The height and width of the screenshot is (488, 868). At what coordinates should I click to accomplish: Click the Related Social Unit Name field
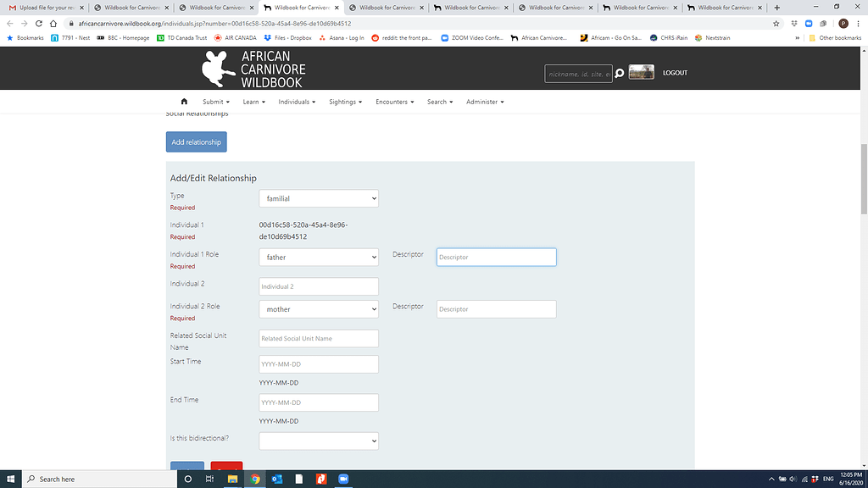[x=318, y=338]
